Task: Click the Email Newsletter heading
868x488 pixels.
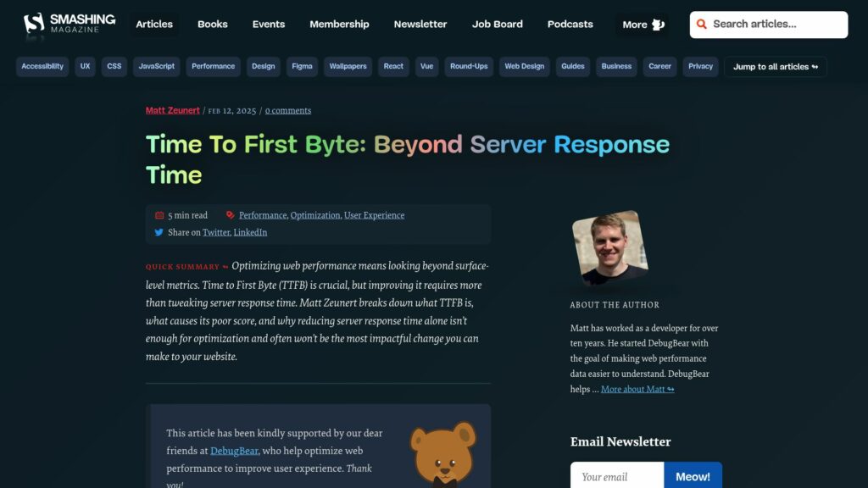Action: 620,441
